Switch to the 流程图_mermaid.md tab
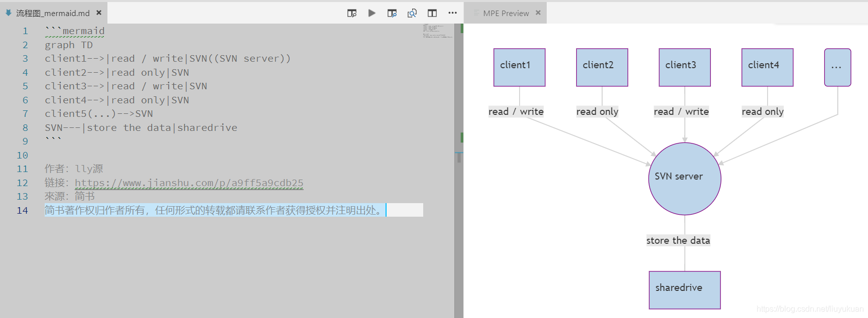The height and width of the screenshot is (318, 868). tap(53, 13)
